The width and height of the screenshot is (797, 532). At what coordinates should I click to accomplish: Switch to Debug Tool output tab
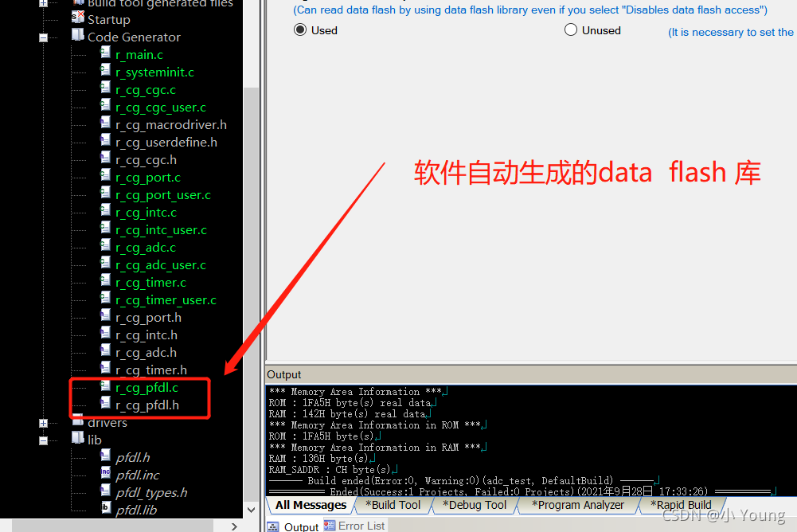coord(475,505)
